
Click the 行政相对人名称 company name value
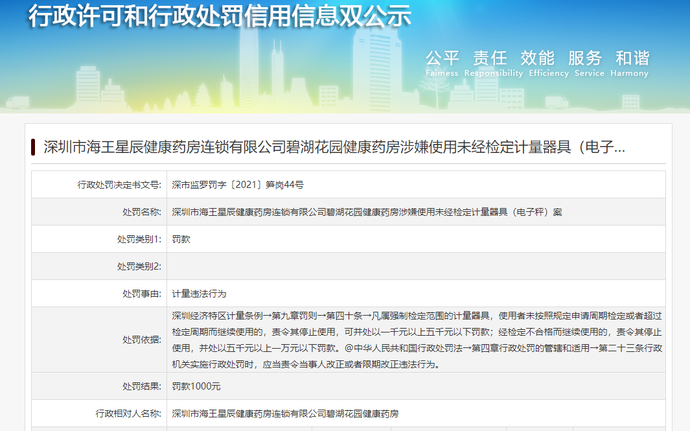point(285,413)
